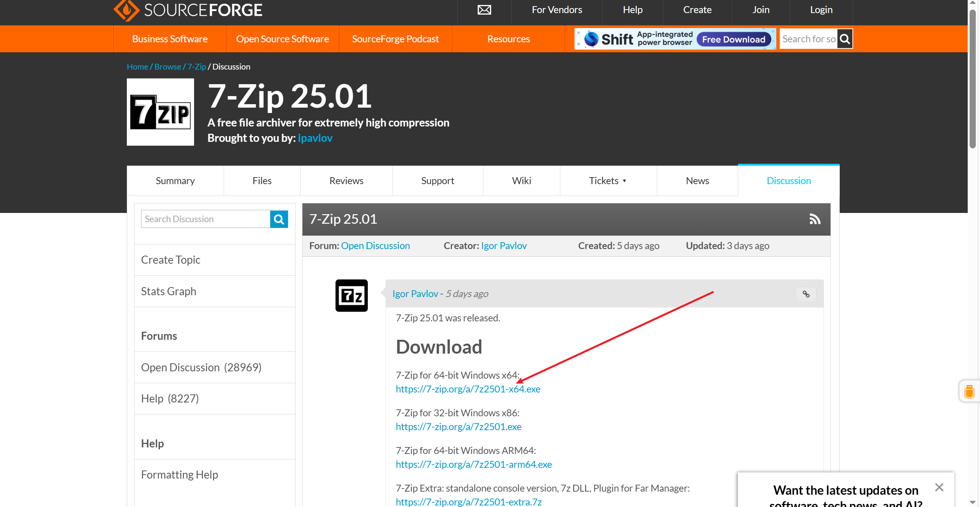Click Free Download in Shift ad
Viewport: 980px width, 507px height.
734,39
